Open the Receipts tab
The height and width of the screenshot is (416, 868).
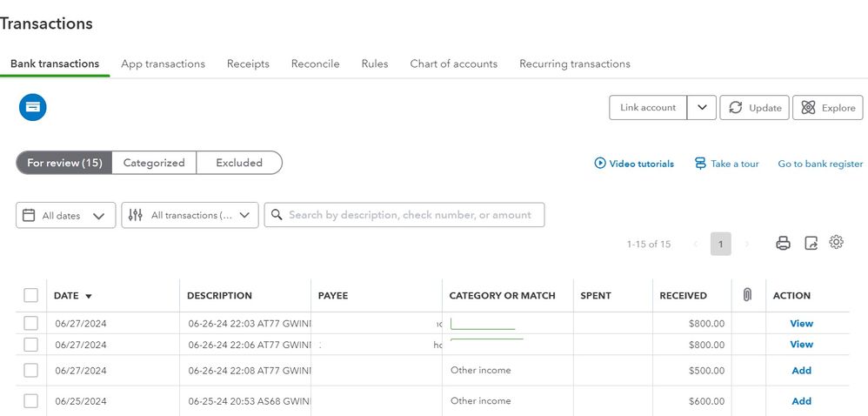click(248, 64)
